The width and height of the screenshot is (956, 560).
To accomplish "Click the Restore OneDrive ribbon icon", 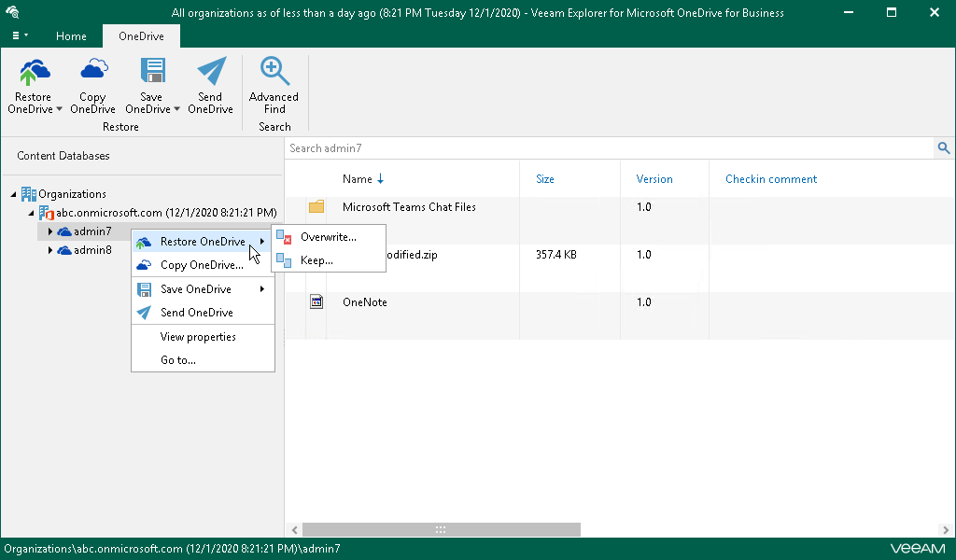I will (x=35, y=72).
